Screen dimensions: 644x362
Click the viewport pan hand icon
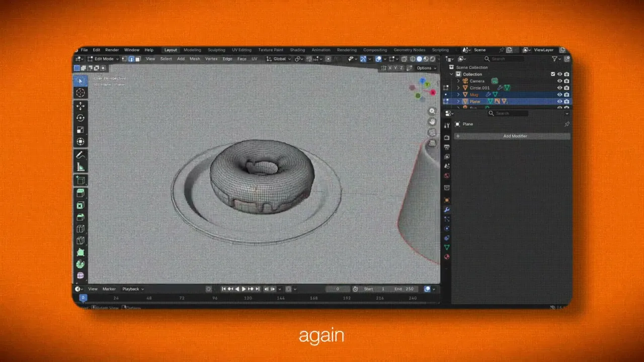point(432,122)
